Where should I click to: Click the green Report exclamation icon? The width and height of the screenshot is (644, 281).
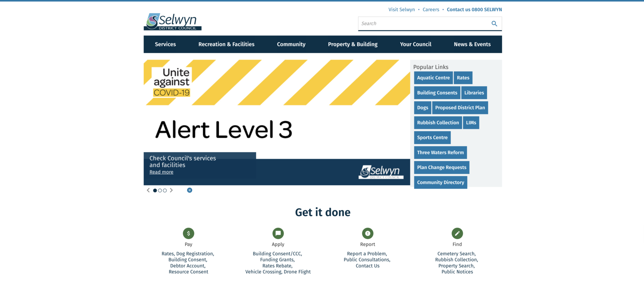(x=368, y=233)
